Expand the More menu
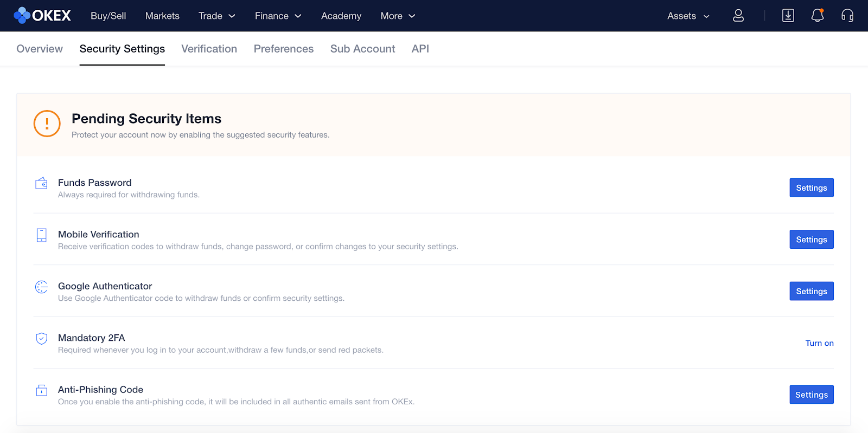 click(x=398, y=16)
